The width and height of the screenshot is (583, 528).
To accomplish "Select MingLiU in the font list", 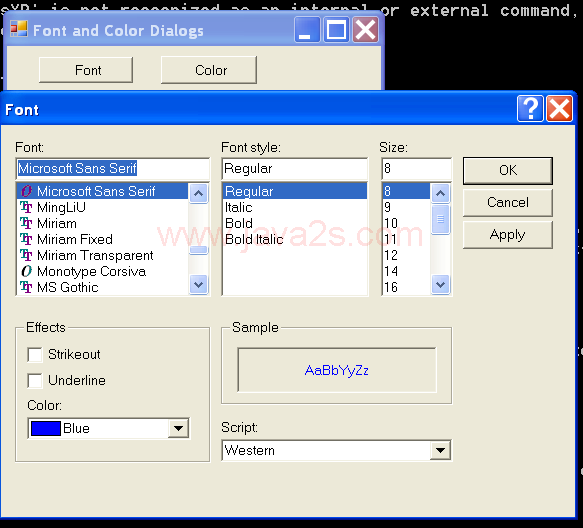I will (x=103, y=207).
